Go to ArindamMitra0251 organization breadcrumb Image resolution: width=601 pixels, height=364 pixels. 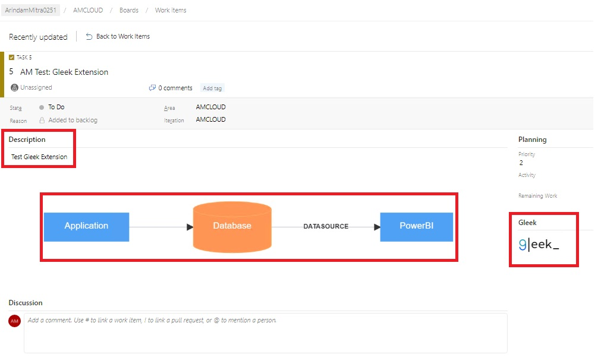(x=31, y=10)
